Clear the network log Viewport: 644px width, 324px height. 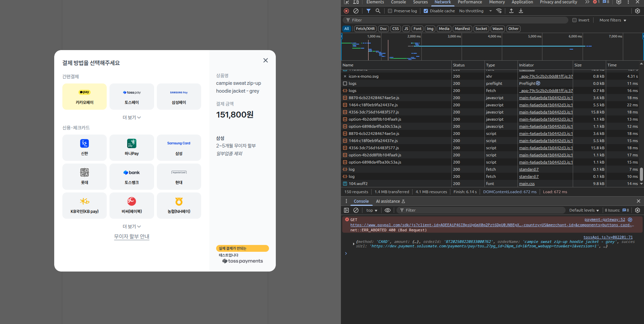356,11
